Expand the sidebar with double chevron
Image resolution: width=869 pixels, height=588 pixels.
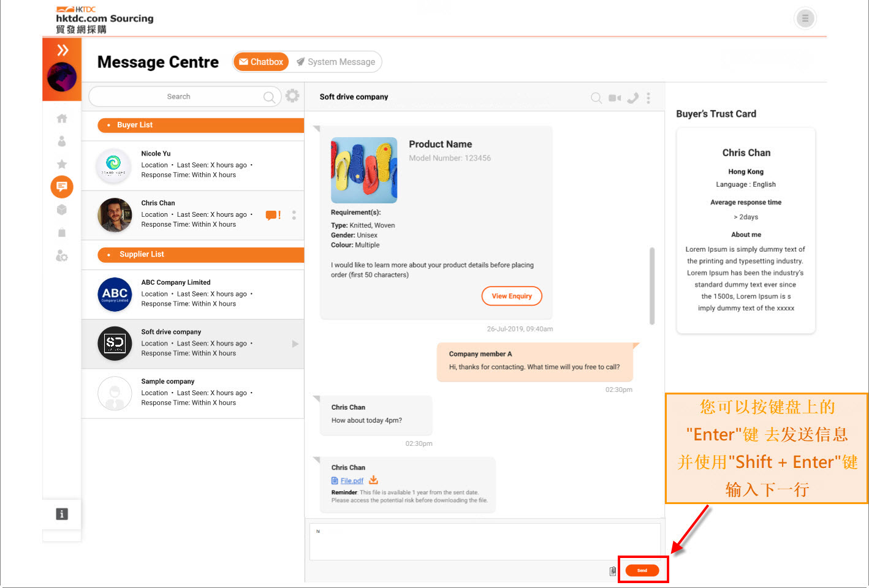click(x=63, y=50)
